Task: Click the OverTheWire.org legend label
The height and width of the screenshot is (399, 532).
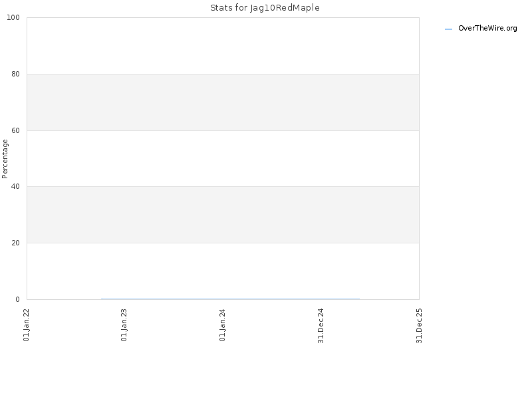Action: click(487, 29)
